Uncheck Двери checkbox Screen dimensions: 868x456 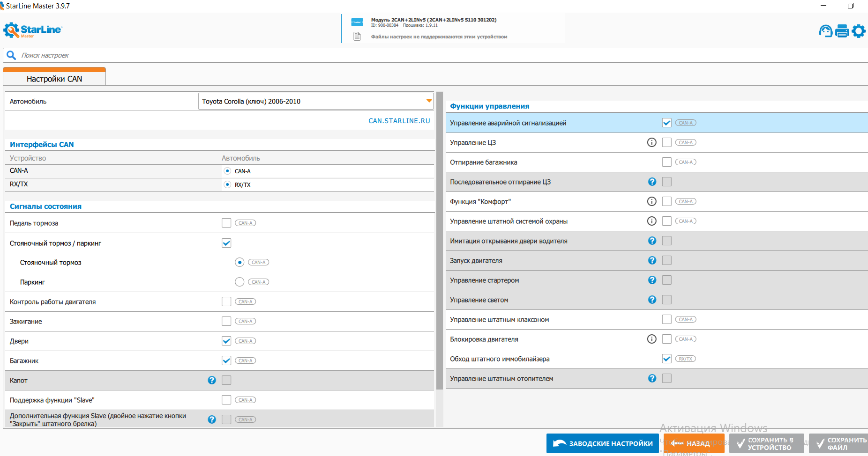pos(226,341)
